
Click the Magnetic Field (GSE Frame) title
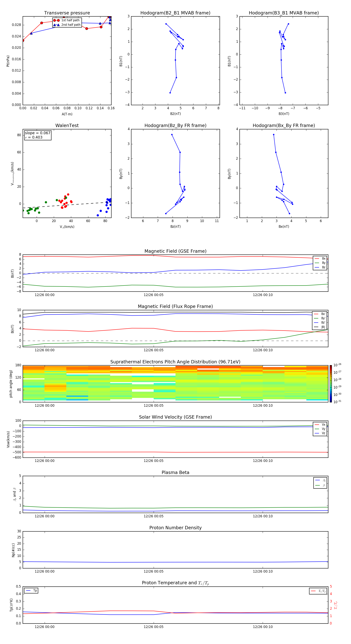coord(175,251)
